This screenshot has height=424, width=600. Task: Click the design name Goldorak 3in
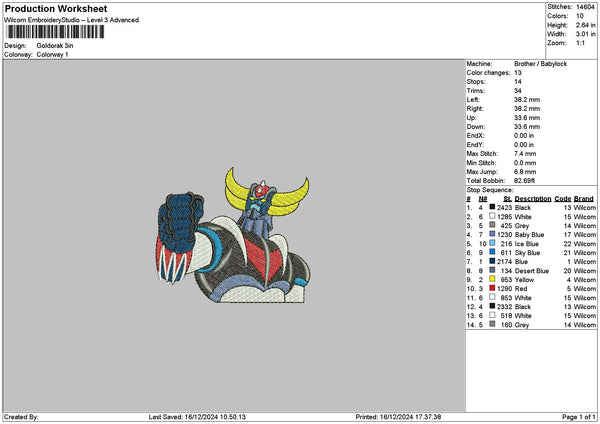(55, 46)
